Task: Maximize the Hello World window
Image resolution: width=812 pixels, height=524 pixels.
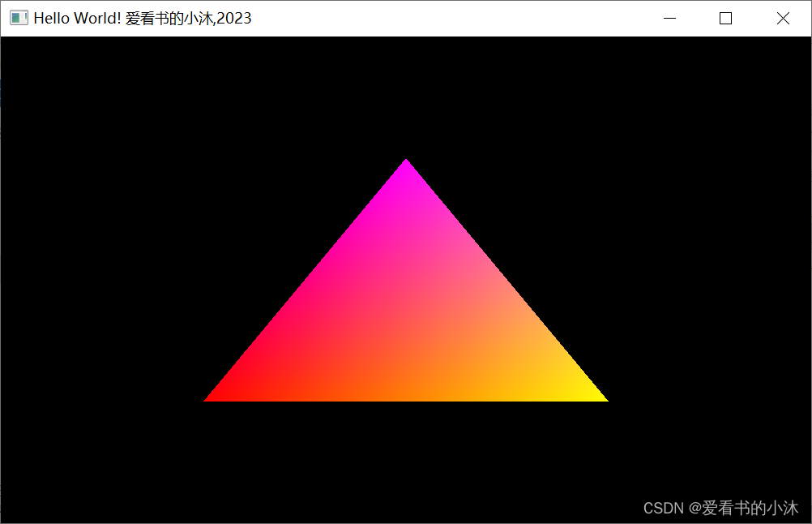Action: pos(725,18)
